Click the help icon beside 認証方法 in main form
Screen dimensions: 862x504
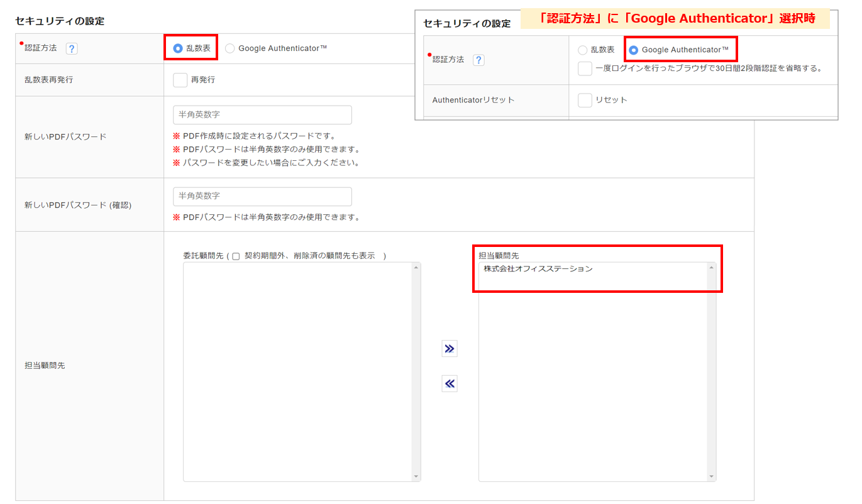point(72,49)
